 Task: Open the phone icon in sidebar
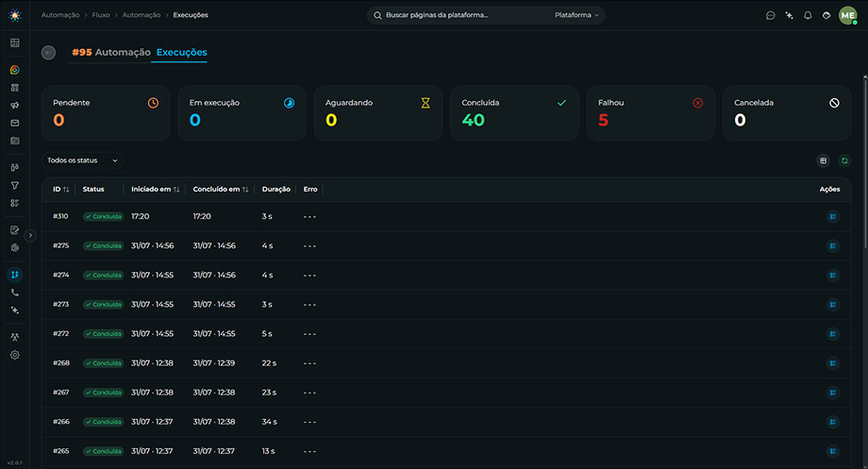[15, 293]
